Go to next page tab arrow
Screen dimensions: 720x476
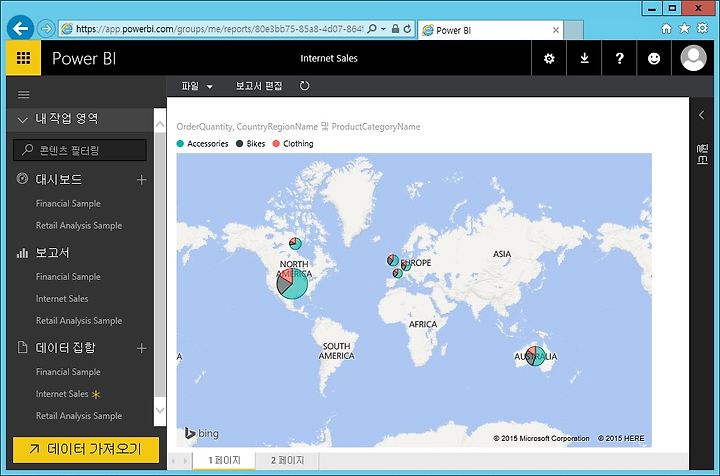(185, 460)
